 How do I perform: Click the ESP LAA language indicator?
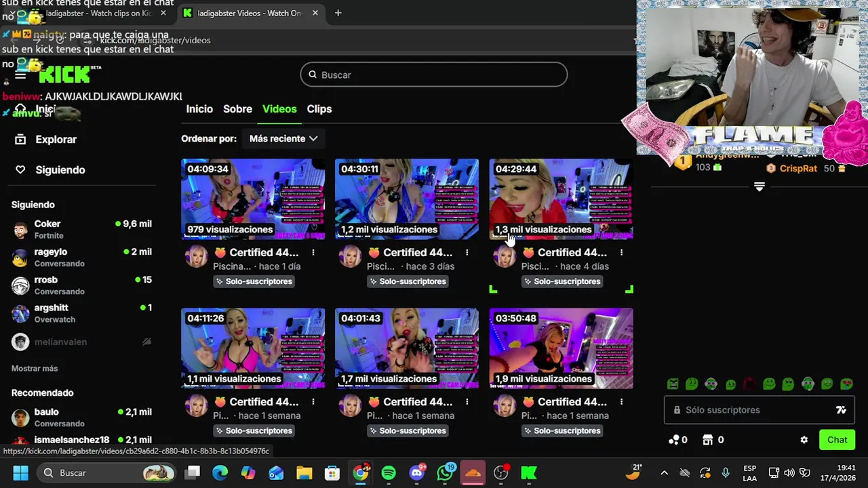click(x=749, y=472)
